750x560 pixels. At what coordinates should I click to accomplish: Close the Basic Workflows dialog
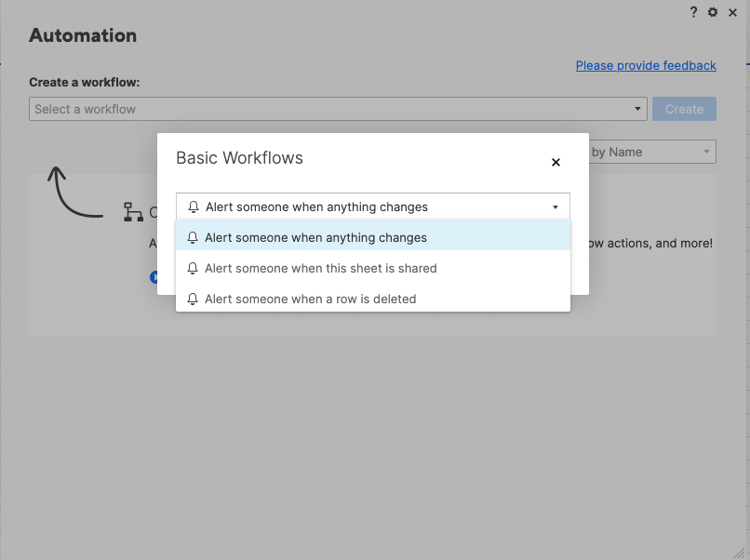point(556,162)
